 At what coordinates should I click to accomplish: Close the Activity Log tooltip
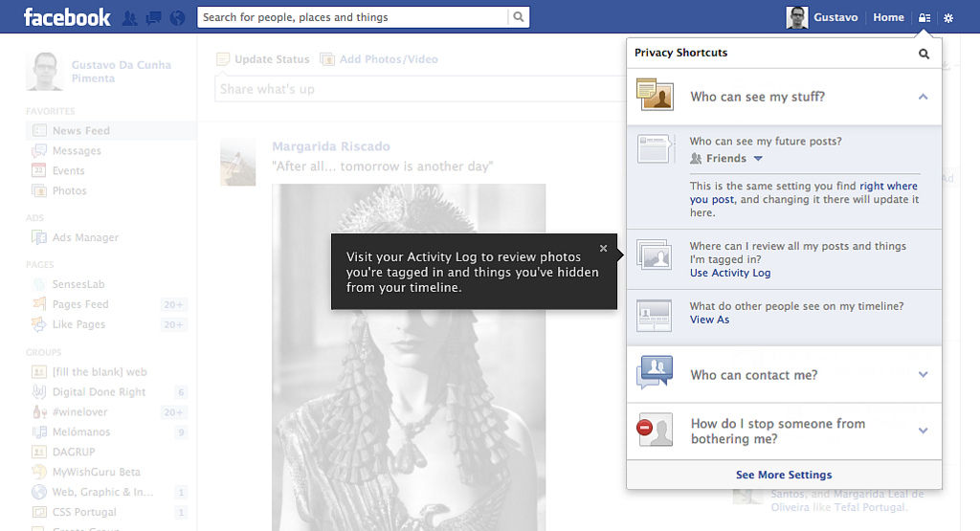[x=603, y=248]
